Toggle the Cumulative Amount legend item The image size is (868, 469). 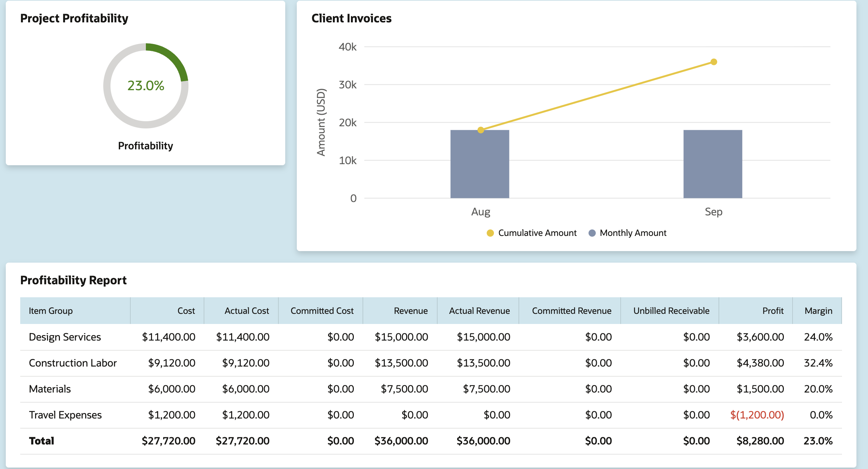(531, 233)
